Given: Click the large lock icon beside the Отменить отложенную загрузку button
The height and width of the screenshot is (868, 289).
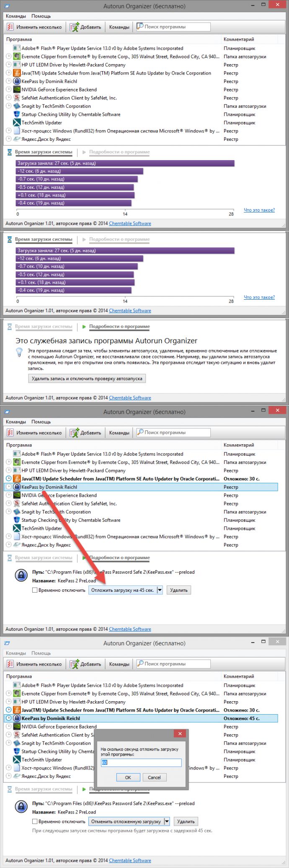Looking at the screenshot, I should pos(21,806).
